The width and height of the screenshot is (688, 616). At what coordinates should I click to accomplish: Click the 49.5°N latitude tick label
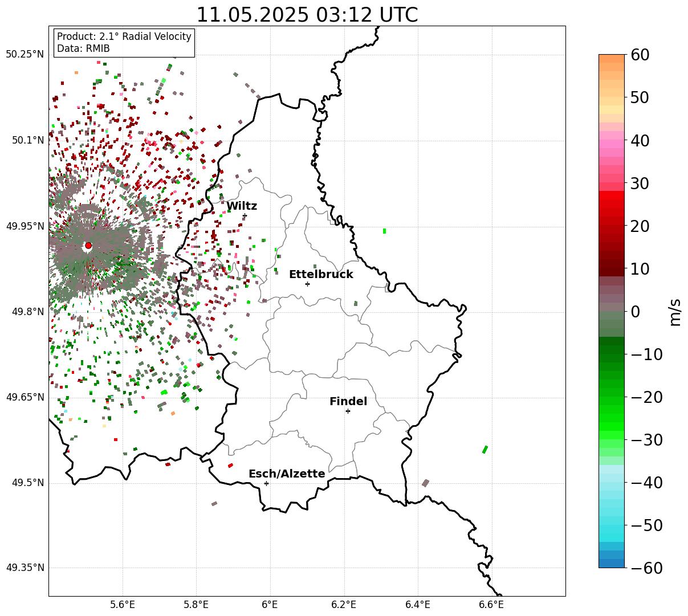pos(27,483)
